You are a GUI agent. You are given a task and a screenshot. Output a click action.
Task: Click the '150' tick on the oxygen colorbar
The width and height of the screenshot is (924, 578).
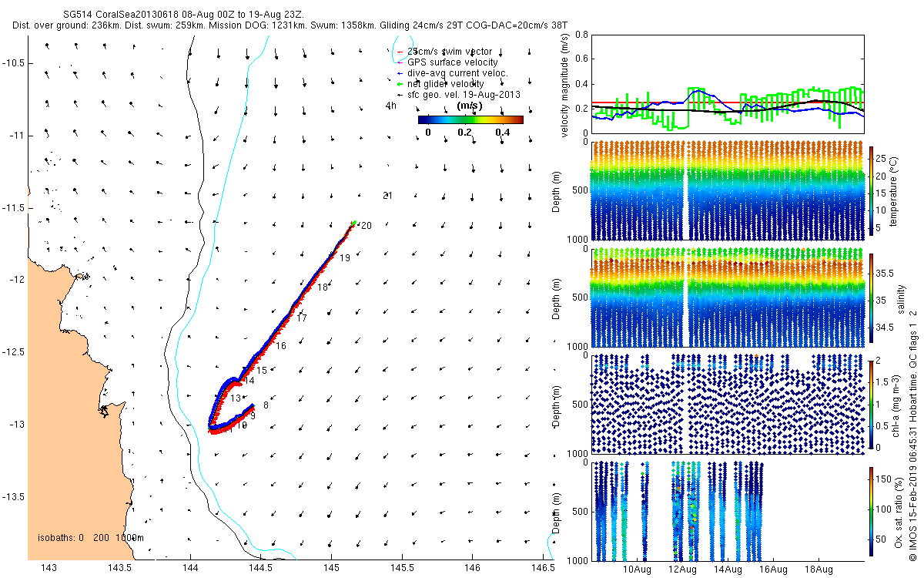(884, 478)
